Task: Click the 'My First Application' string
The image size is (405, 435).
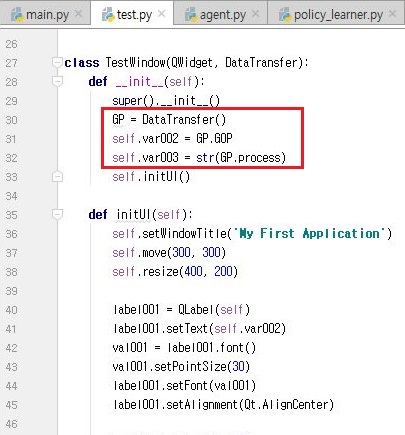Action: (310, 233)
